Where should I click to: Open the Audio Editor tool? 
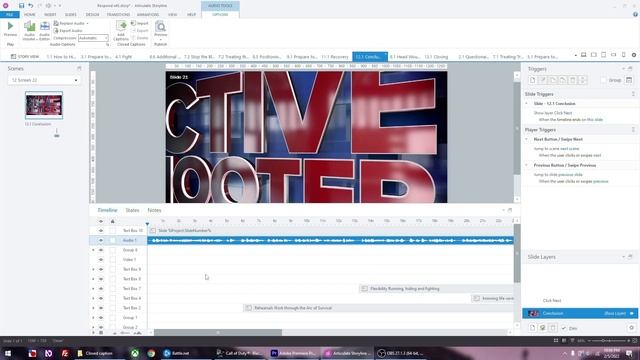coord(44,30)
